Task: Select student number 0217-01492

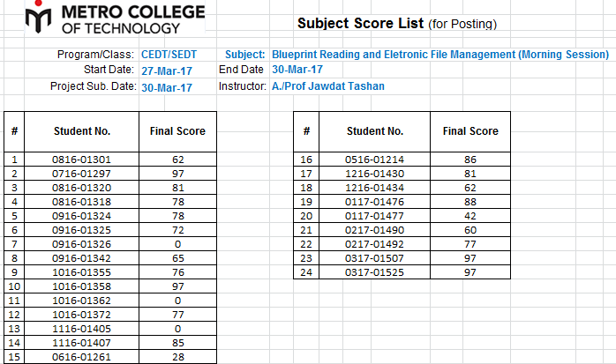Action: [375, 244]
